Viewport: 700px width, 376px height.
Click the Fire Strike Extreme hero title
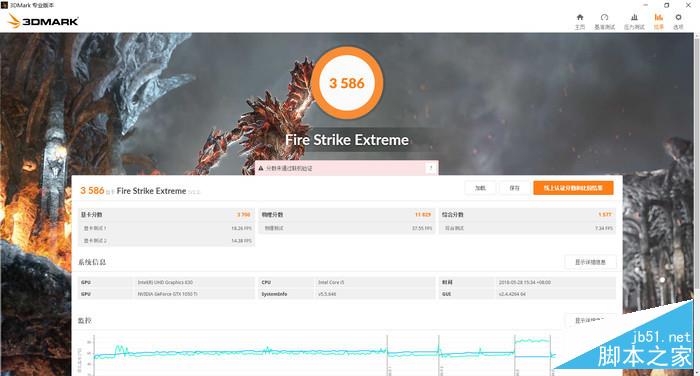(347, 140)
